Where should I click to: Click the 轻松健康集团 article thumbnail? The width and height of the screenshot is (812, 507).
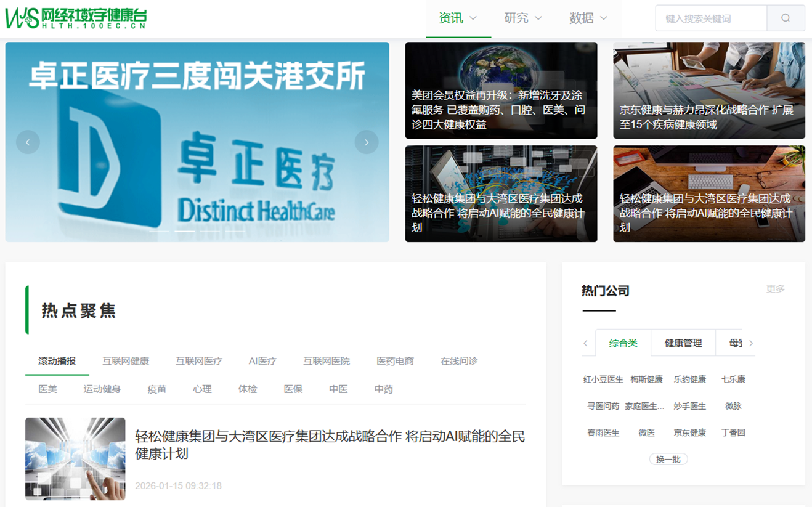(75, 458)
